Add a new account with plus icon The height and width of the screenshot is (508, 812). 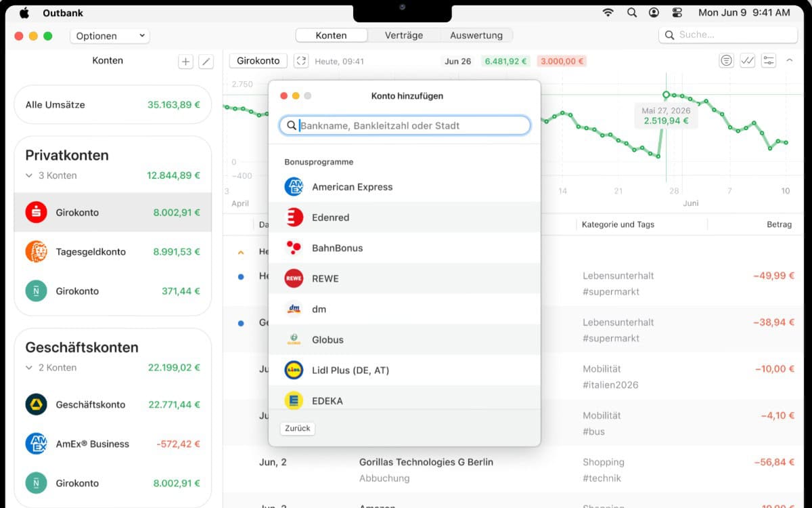[185, 62]
